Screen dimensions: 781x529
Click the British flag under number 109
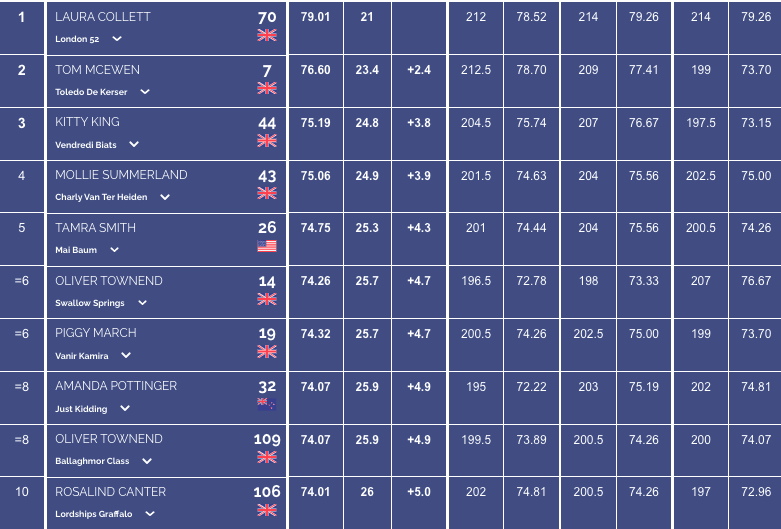coord(267,457)
